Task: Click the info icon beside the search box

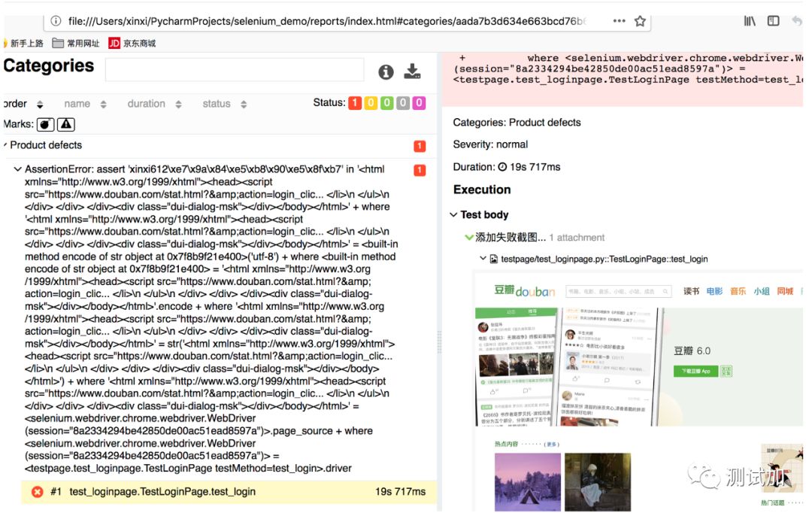Action: (386, 72)
